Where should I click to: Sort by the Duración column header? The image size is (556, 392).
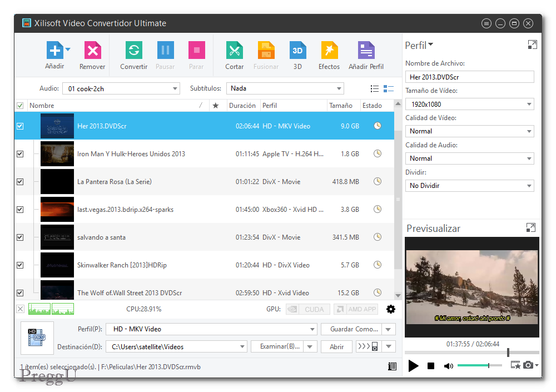click(242, 106)
